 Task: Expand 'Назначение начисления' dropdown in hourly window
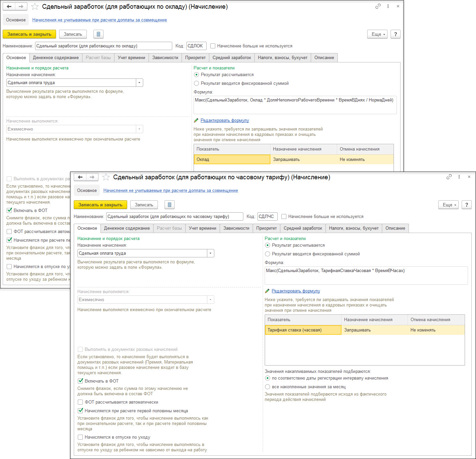pyautogui.click(x=211, y=253)
